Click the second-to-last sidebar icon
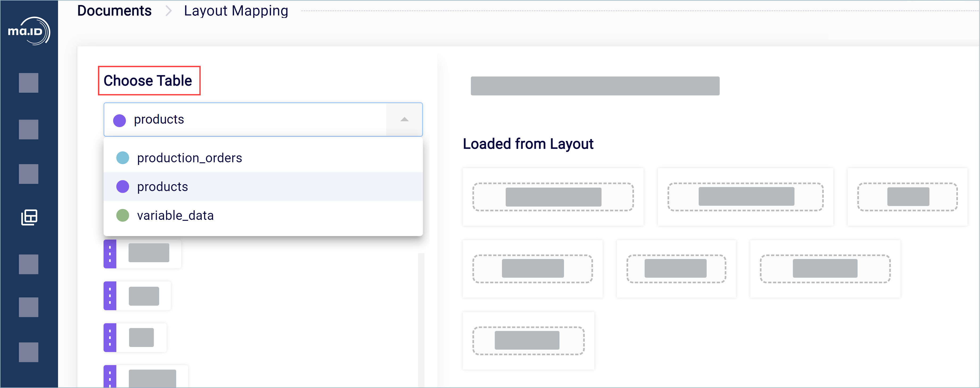The height and width of the screenshot is (388, 980). pyautogui.click(x=29, y=307)
